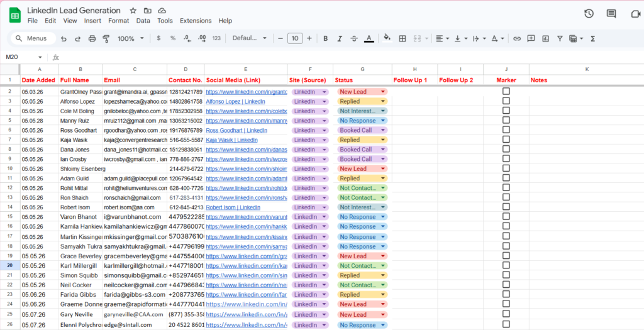Apply percent format icon
This screenshot has width=644, height=330.
tap(173, 38)
